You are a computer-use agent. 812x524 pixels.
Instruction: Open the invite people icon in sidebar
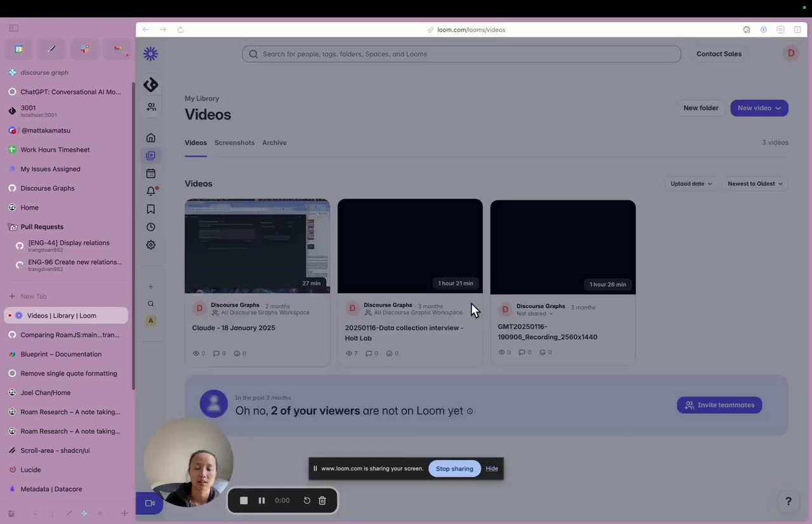tap(151, 107)
